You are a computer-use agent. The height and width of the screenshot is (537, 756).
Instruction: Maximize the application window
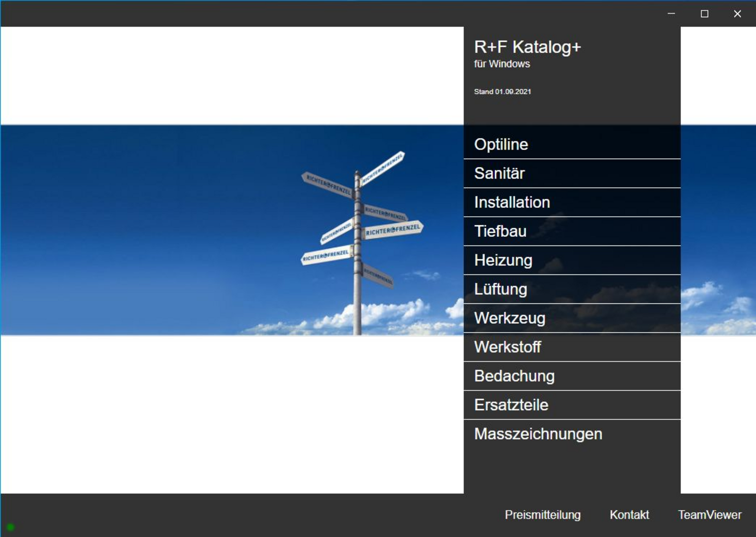point(704,14)
